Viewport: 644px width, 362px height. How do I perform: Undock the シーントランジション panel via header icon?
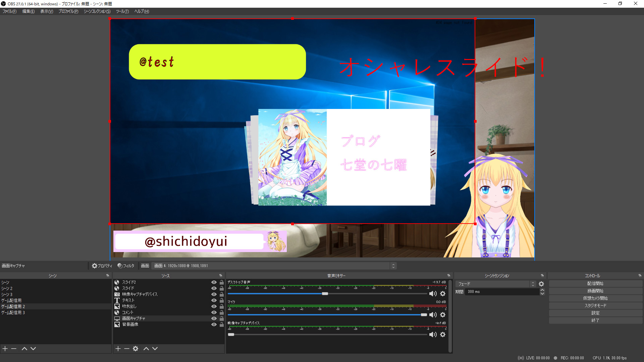(x=542, y=276)
